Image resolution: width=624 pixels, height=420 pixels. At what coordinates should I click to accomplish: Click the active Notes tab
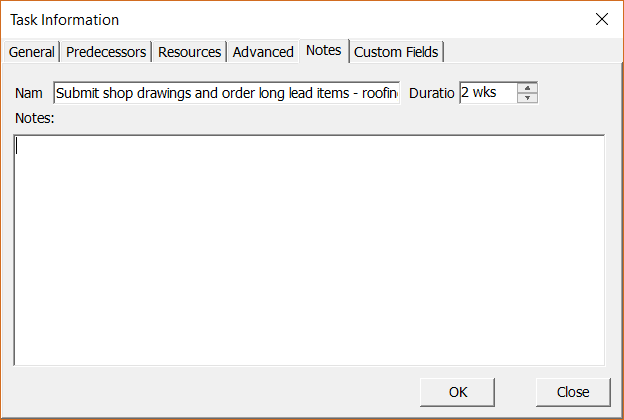tap(324, 51)
